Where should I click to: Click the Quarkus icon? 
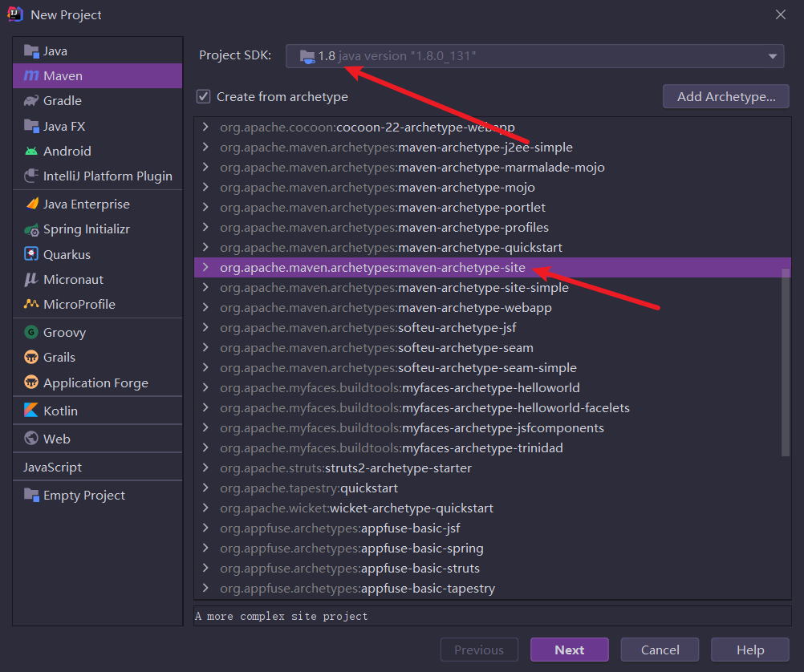tap(31, 254)
